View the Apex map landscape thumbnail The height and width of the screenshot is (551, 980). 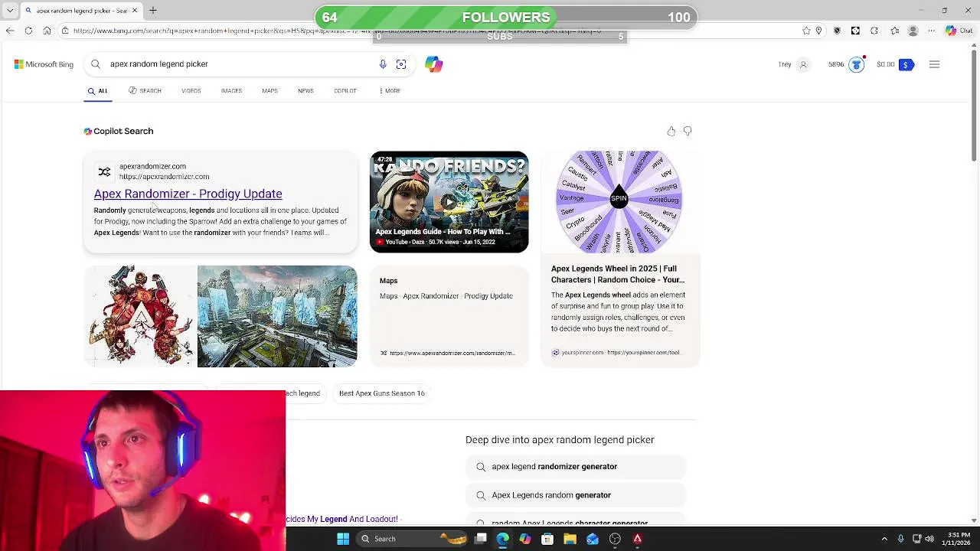[x=277, y=316]
